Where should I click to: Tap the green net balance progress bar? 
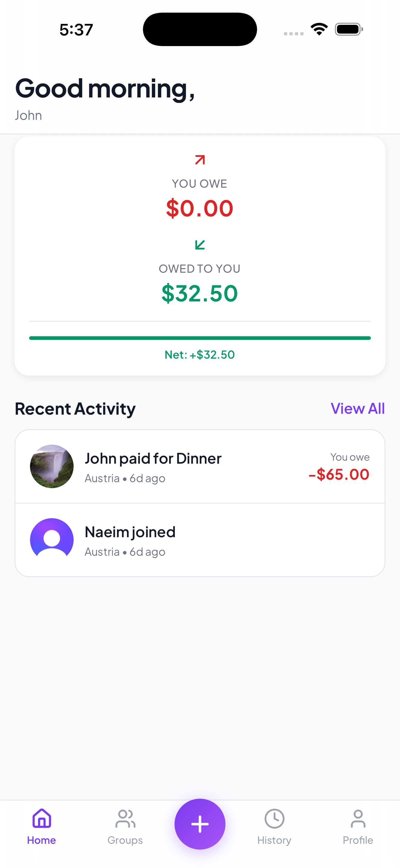200,338
